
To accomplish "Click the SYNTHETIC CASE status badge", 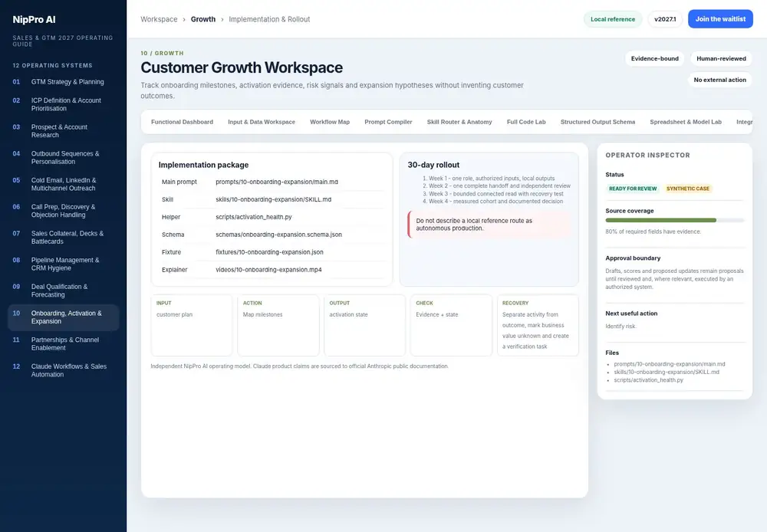I will pos(687,189).
